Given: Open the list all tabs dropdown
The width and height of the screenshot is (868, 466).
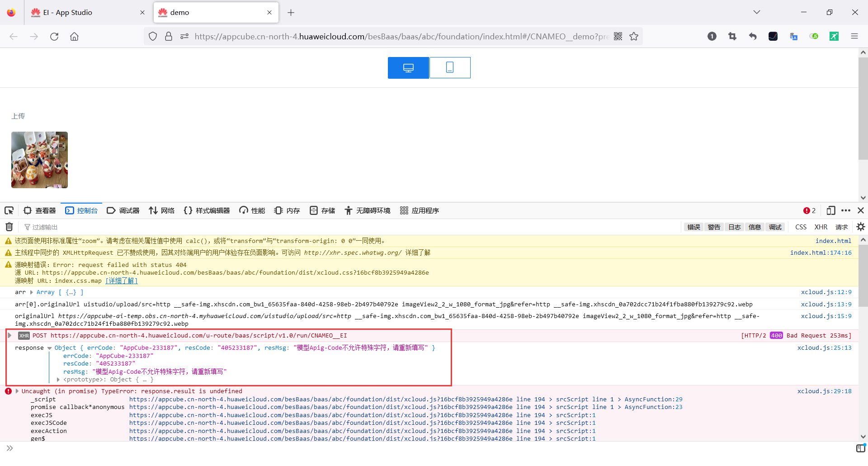Looking at the screenshot, I should [x=757, y=12].
